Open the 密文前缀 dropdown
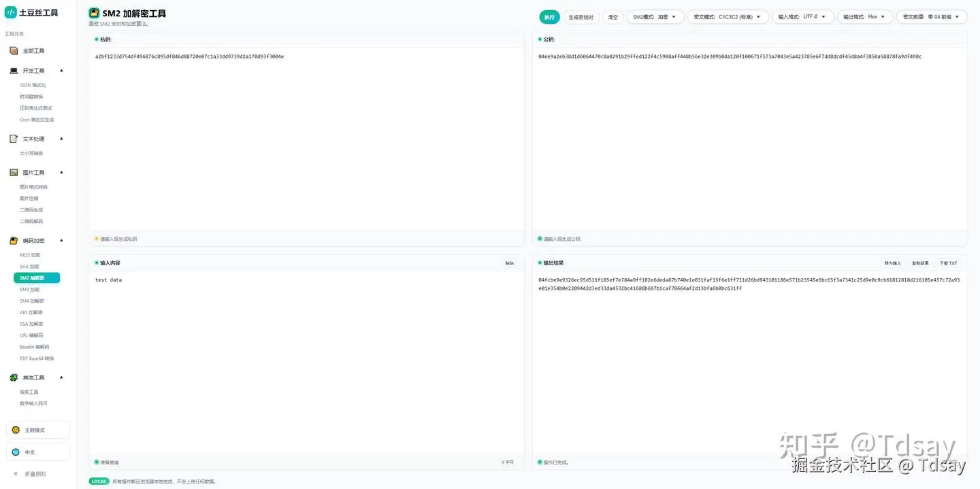This screenshot has height=489, width=980. pos(932,17)
